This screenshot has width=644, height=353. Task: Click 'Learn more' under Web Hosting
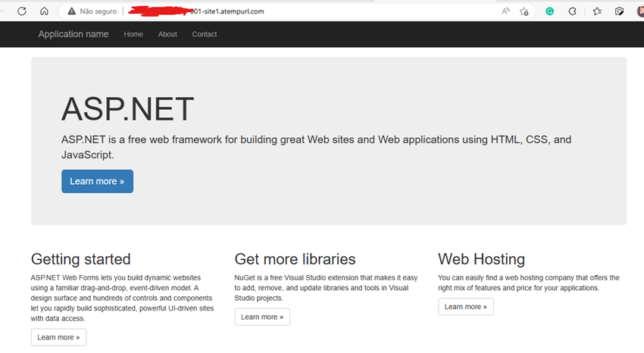pyautogui.click(x=466, y=307)
